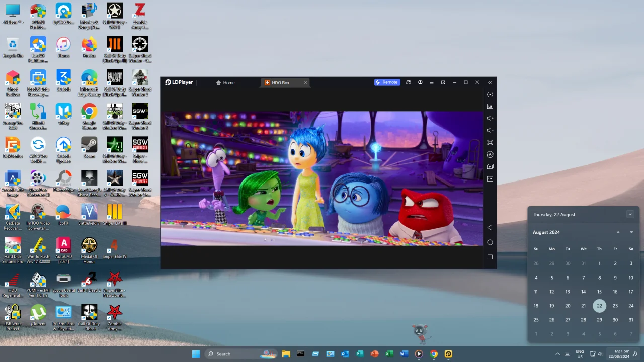Open LDPlayer keyboard mapping tool
This screenshot has width=644, height=362.
(490, 106)
